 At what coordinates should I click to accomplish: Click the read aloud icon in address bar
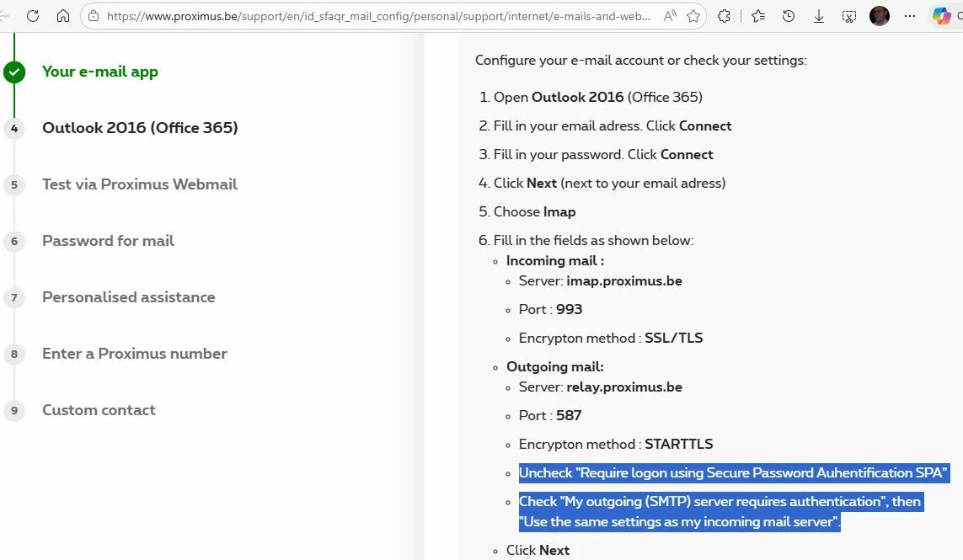click(670, 16)
